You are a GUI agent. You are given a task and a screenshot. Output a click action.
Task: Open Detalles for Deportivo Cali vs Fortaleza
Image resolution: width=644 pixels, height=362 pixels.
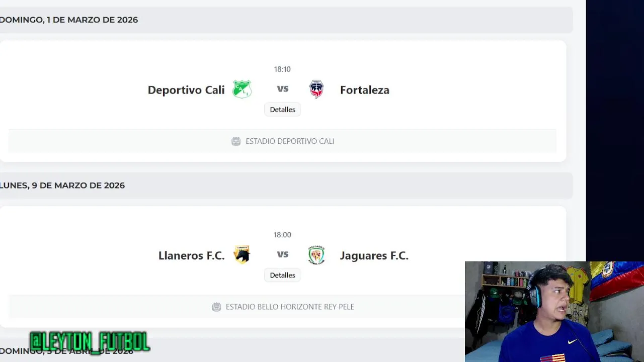tap(282, 110)
